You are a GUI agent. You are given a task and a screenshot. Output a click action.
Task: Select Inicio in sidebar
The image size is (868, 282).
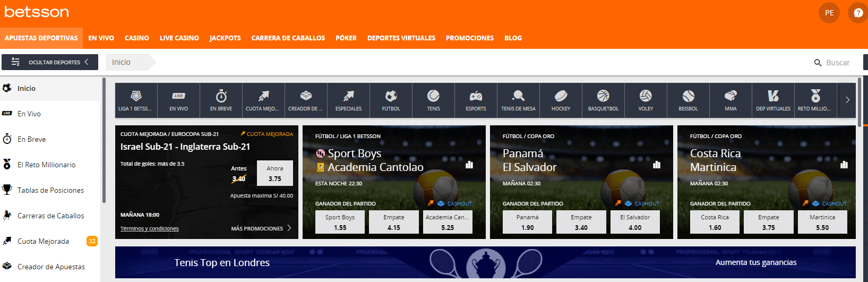[x=50, y=88]
